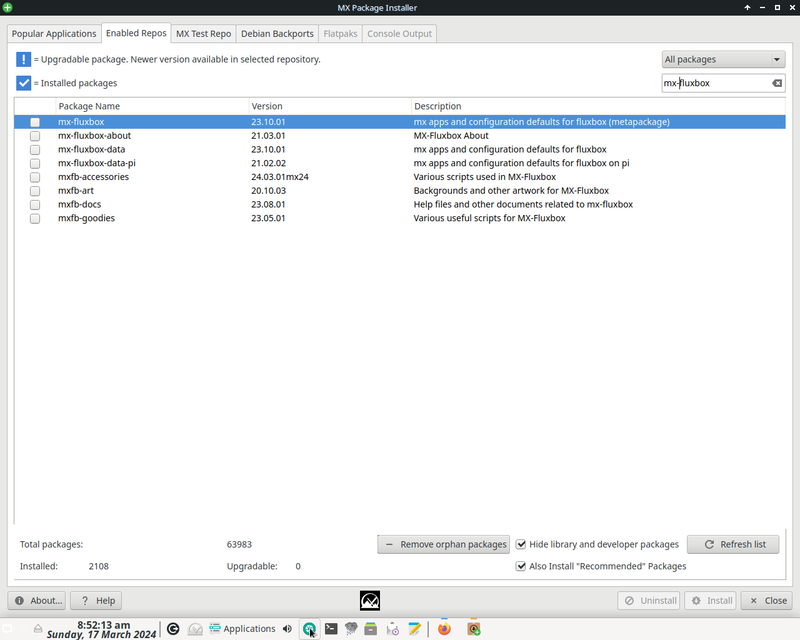800x640 pixels.
Task: Open the file manager taskbar icon
Action: coord(371,629)
